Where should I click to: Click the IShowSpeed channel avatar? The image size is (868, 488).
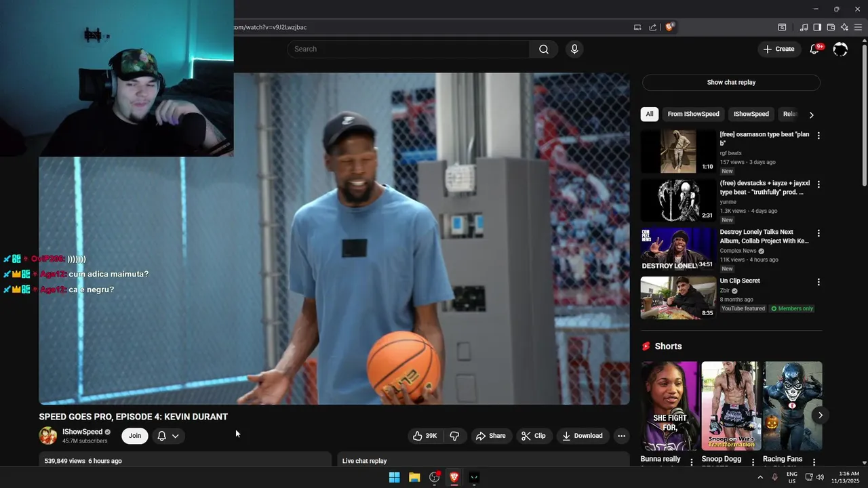tap(48, 436)
